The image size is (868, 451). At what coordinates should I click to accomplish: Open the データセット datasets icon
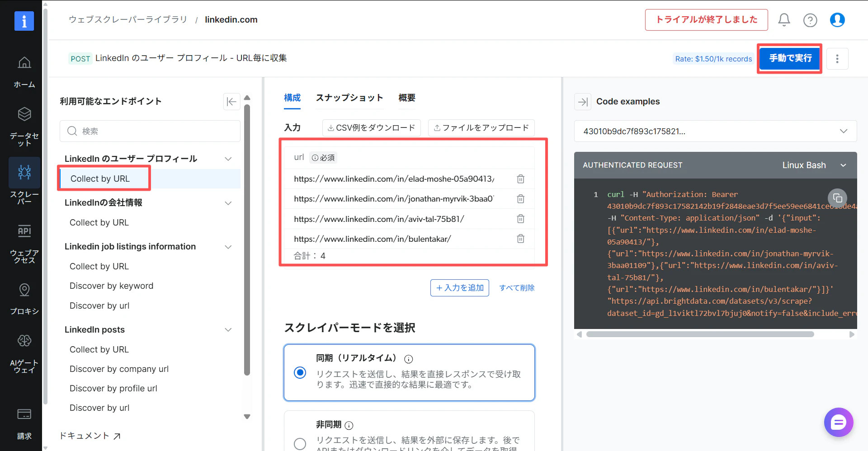[24, 114]
